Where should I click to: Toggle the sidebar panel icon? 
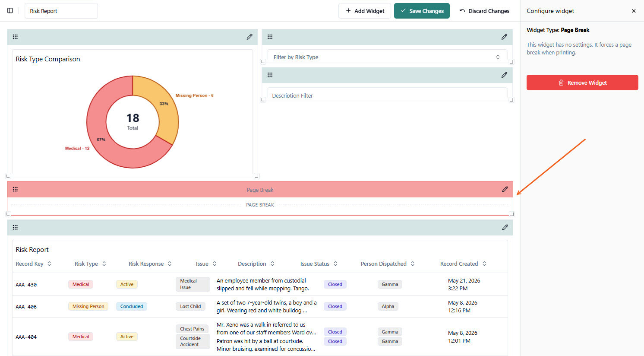(10, 11)
